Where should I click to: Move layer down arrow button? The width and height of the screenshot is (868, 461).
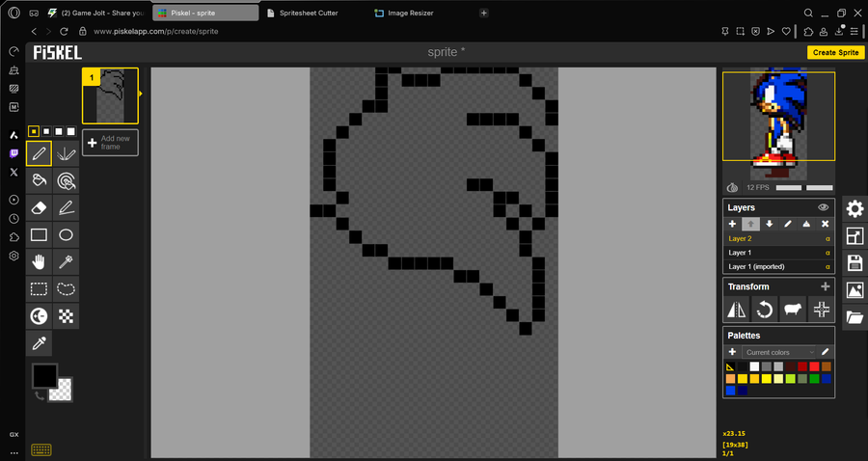click(x=769, y=224)
